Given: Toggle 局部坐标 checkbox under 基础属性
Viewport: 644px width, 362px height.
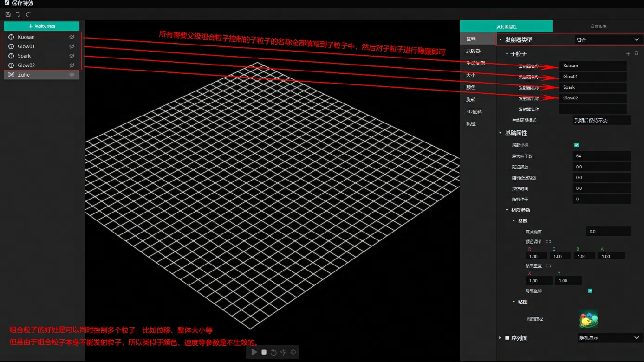Looking at the screenshot, I should pyautogui.click(x=577, y=145).
